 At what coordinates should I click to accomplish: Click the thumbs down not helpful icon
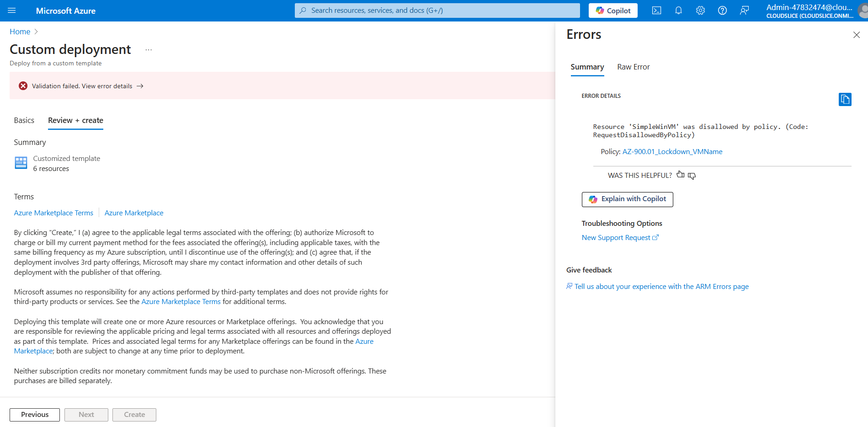[692, 176]
